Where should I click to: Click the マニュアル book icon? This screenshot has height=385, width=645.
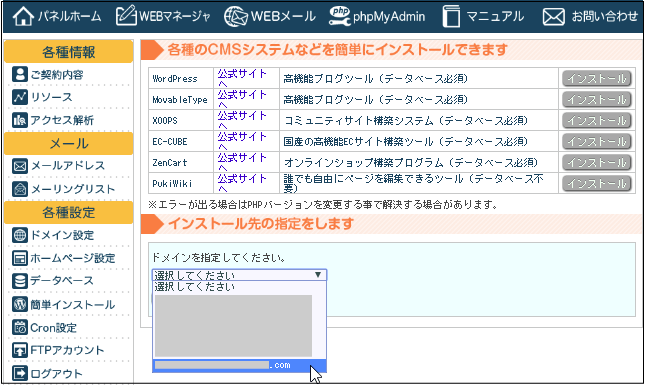[x=451, y=16]
